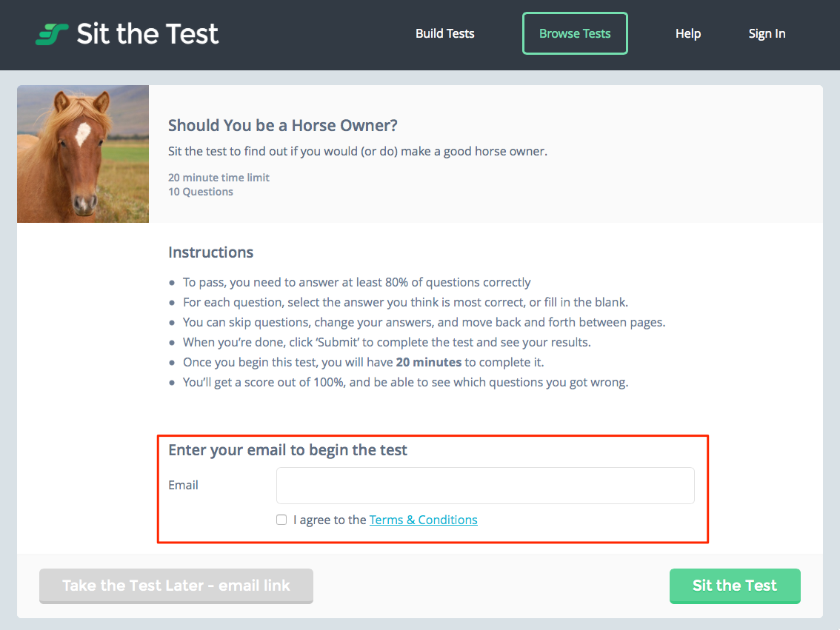
Task: Tick the Terms & Conditions agreement checkbox
Action: pos(281,520)
